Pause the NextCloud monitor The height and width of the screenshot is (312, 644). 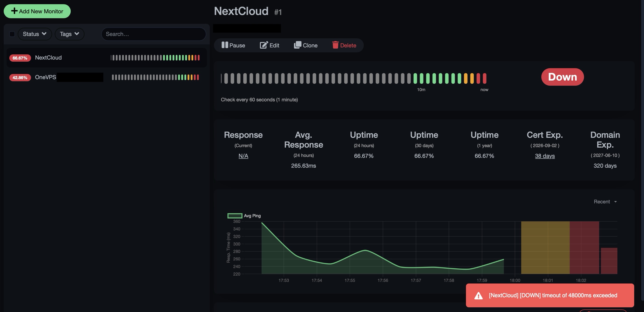coord(233,45)
